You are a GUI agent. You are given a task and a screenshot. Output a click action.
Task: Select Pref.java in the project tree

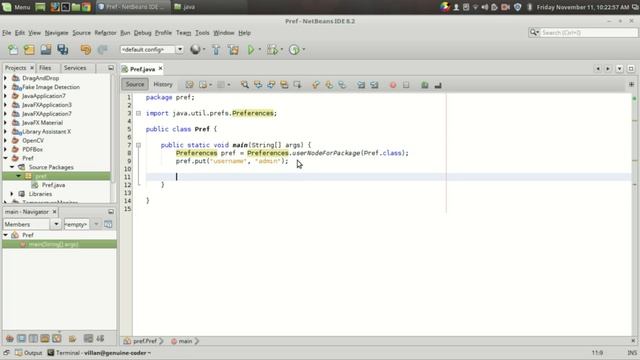[x=53, y=185]
